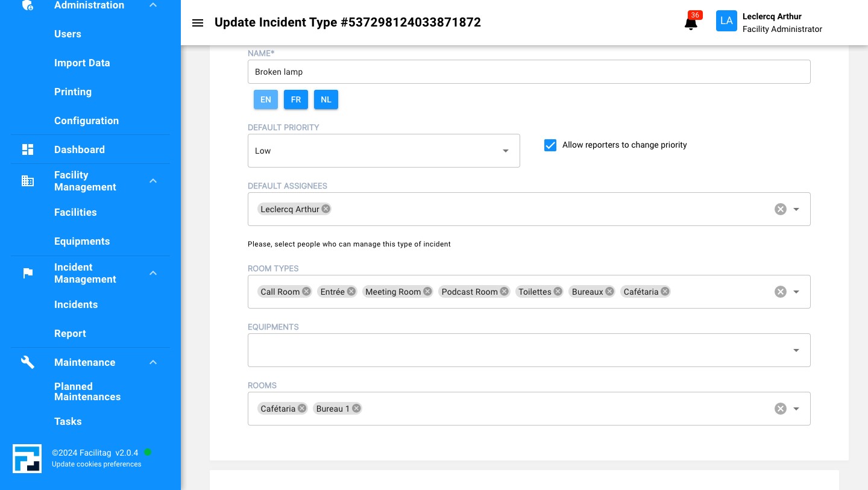Viewport: 868px width, 490px height.
Task: Open the hamburger navigation menu
Action: pyautogui.click(x=197, y=23)
